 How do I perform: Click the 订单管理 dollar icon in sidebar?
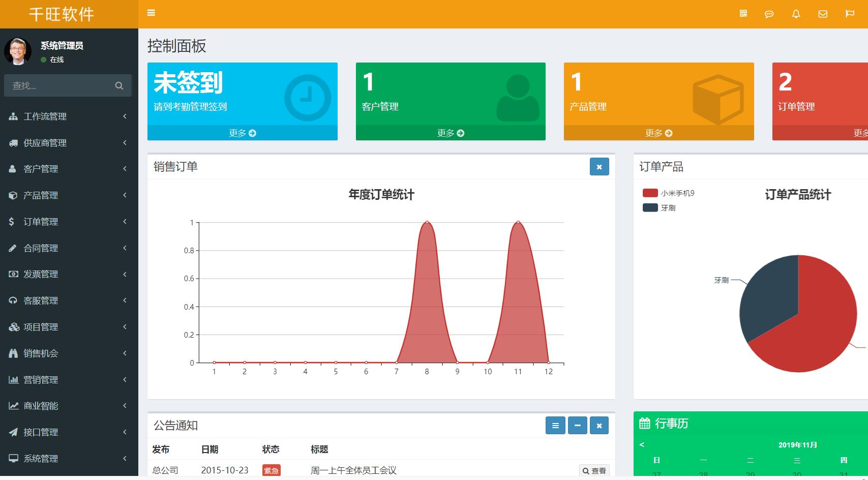(x=12, y=222)
